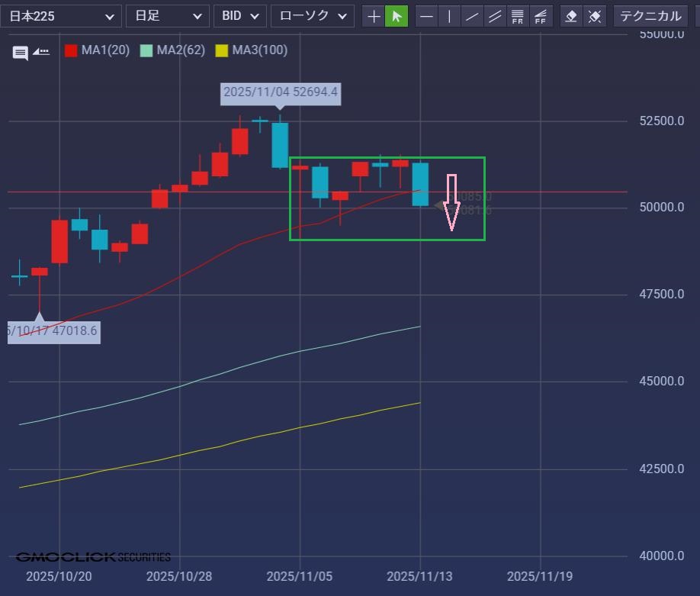Expand the BID price type dropdown
700x596 pixels.
pyautogui.click(x=239, y=16)
